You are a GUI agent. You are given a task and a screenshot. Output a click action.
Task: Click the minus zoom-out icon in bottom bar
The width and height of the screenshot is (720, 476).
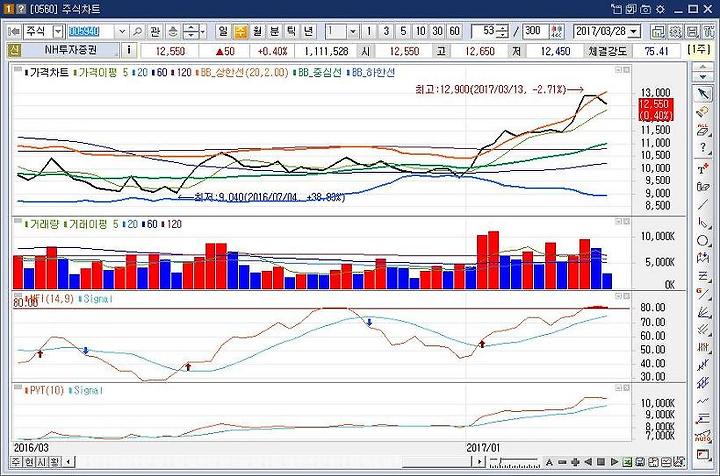pyautogui.click(x=562, y=462)
